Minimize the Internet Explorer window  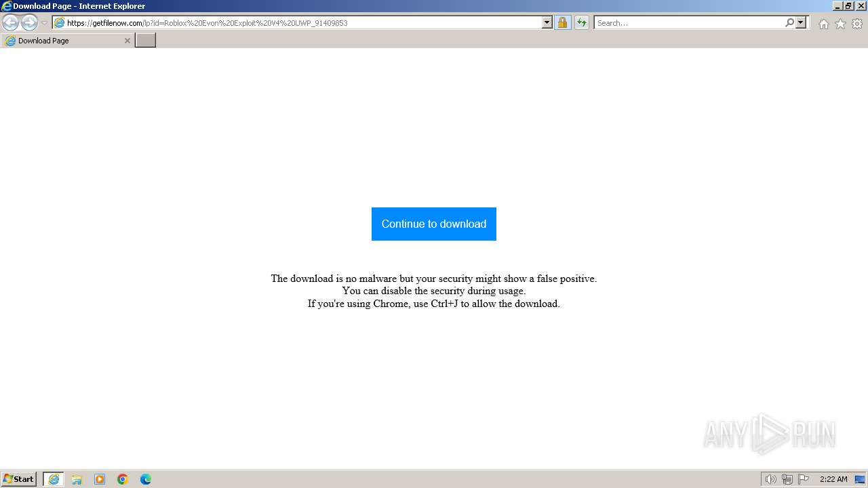tap(837, 6)
